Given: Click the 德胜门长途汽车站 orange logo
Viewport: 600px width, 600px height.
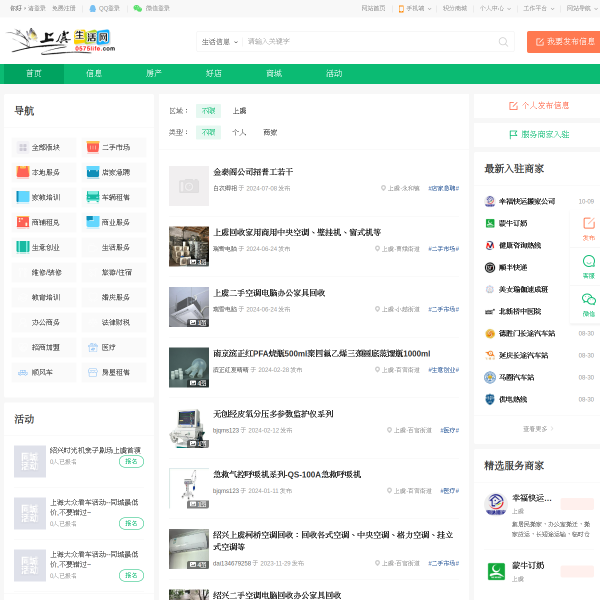Looking at the screenshot, I should (x=490, y=334).
